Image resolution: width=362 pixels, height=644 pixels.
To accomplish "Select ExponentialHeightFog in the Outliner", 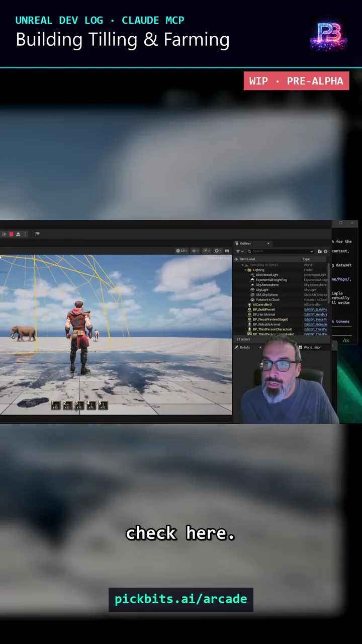I will click(x=271, y=280).
